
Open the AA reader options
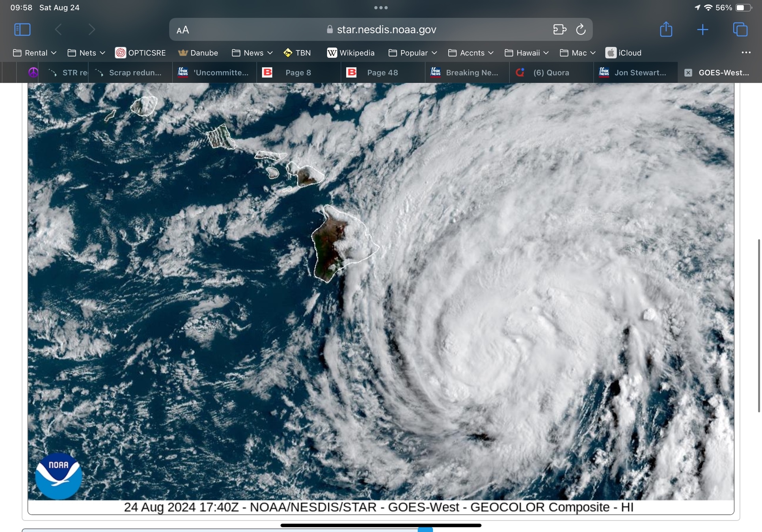[x=183, y=30]
